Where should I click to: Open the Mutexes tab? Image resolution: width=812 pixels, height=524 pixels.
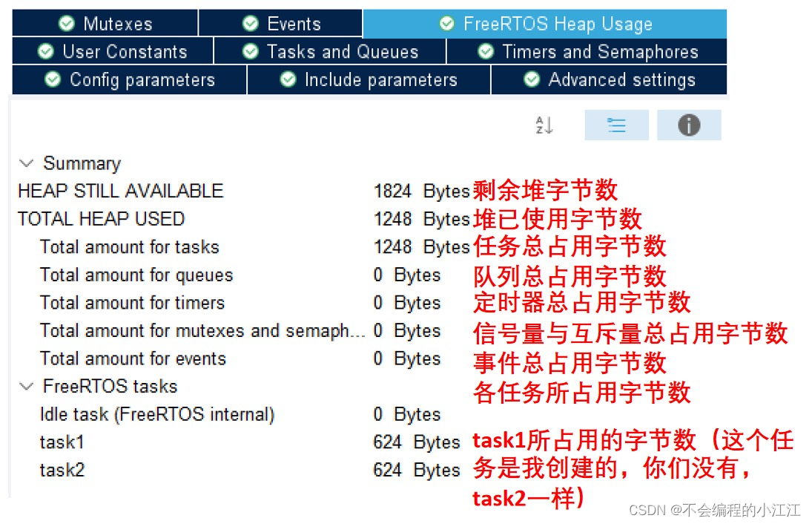[x=105, y=23]
